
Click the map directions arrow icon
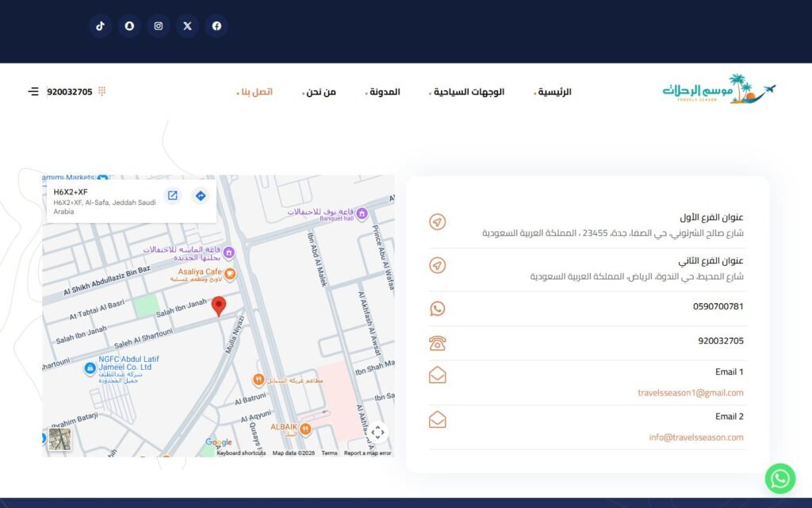201,195
